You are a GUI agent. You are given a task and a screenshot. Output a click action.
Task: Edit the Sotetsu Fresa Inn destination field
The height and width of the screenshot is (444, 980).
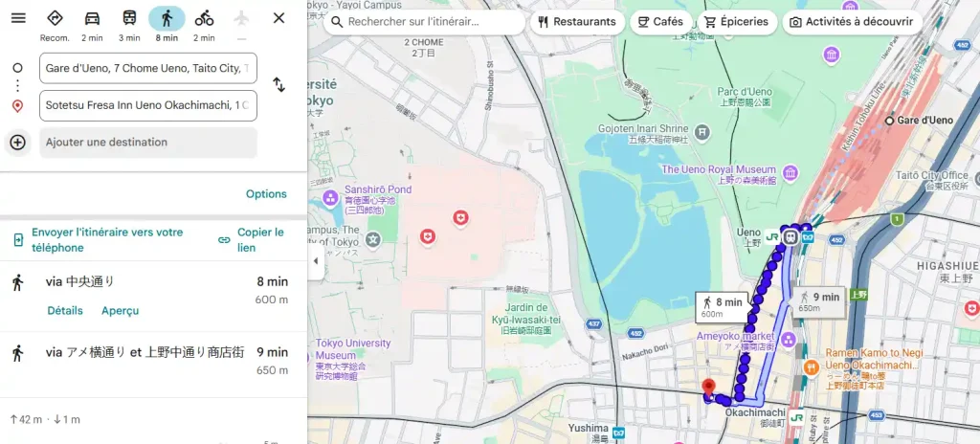point(148,105)
